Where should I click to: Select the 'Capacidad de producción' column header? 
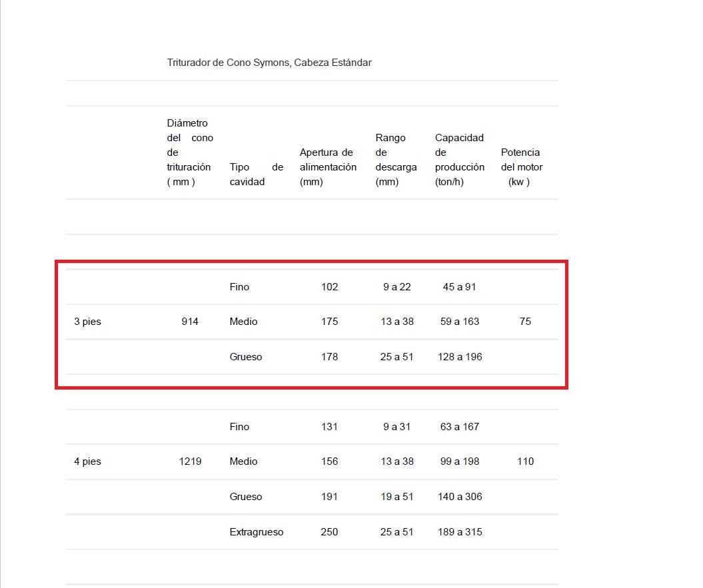[460, 160]
